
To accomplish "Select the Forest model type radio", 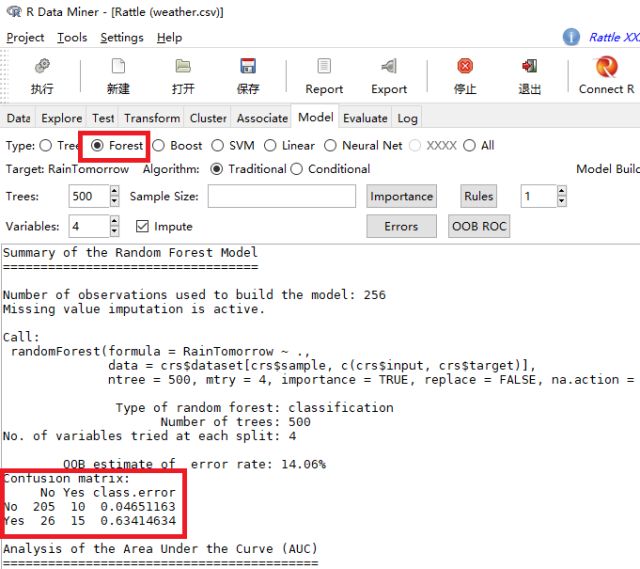I will (97, 145).
